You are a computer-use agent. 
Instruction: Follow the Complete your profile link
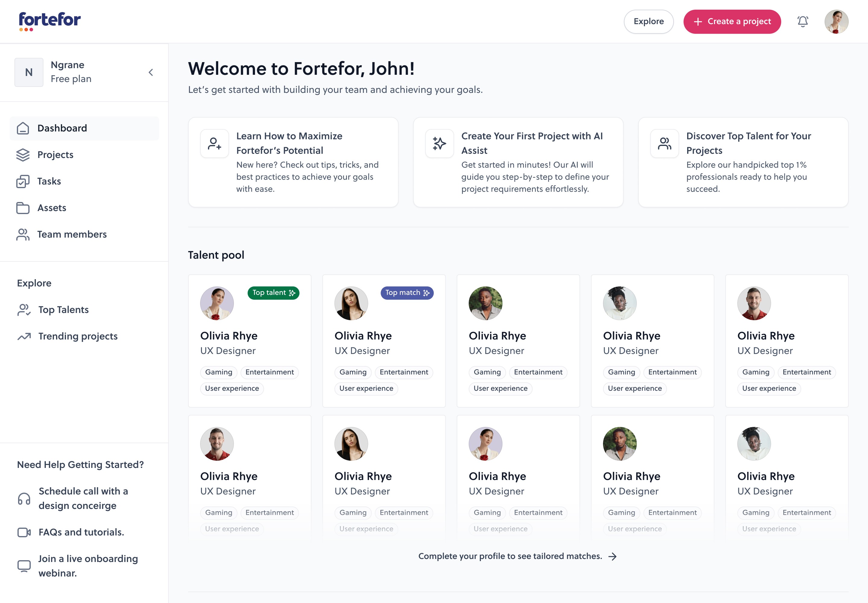pos(517,556)
